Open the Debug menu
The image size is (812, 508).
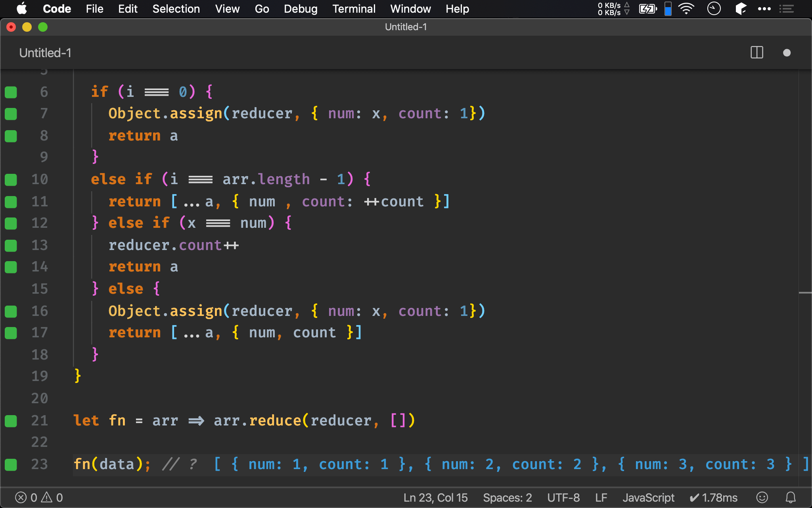tap(301, 9)
